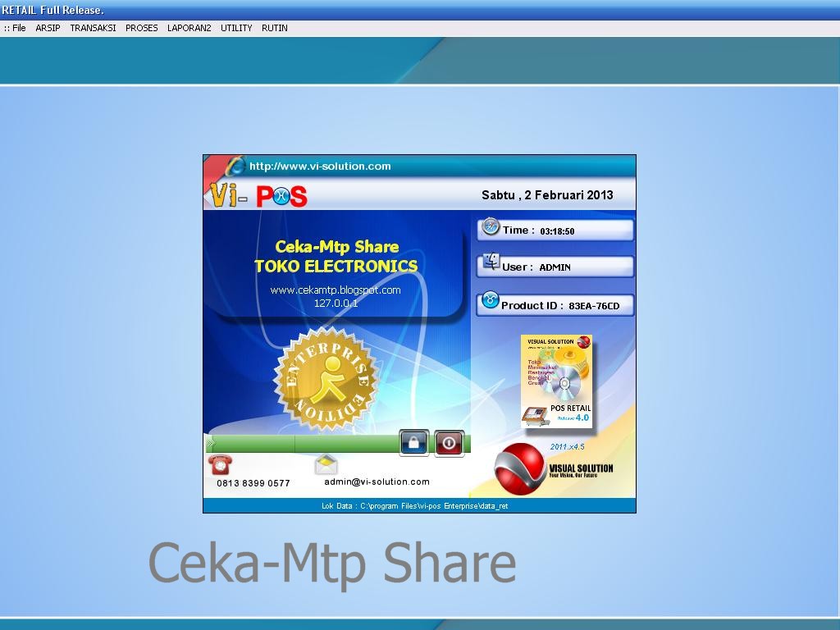This screenshot has height=630, width=840.
Task: Open the LAPORAN2 menu
Action: tap(189, 27)
